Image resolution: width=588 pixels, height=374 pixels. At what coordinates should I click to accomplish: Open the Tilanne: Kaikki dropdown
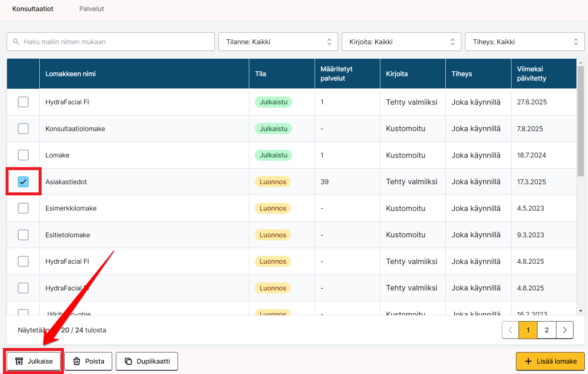point(278,42)
